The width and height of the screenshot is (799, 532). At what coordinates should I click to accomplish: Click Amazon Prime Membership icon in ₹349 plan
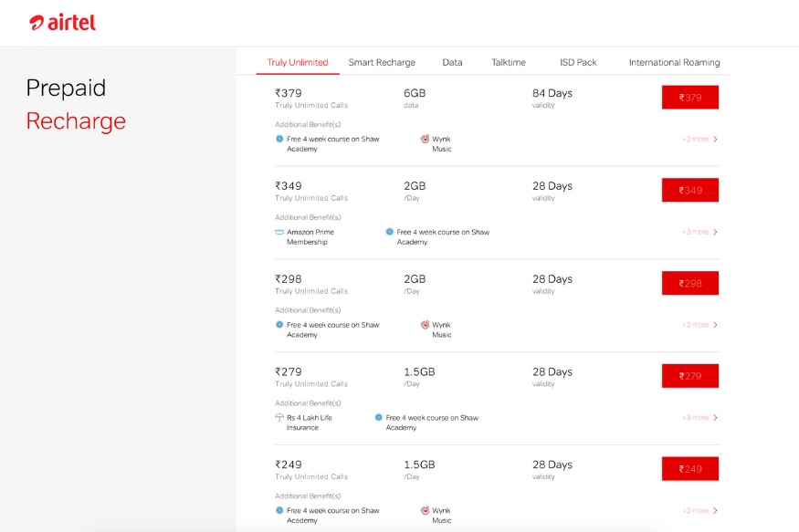pos(279,233)
